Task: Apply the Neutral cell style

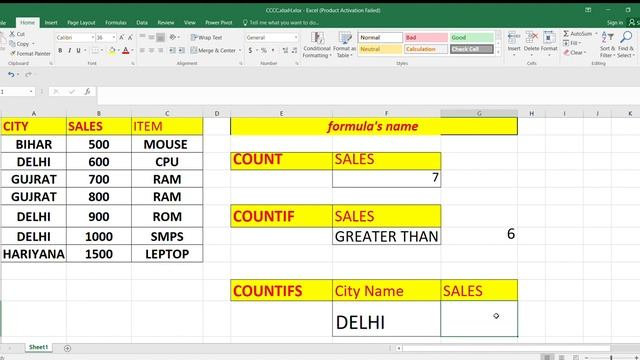Action: click(x=380, y=49)
